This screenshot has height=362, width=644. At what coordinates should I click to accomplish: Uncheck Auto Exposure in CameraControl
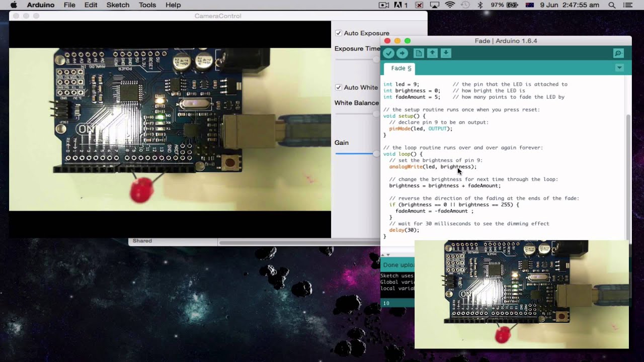click(339, 33)
